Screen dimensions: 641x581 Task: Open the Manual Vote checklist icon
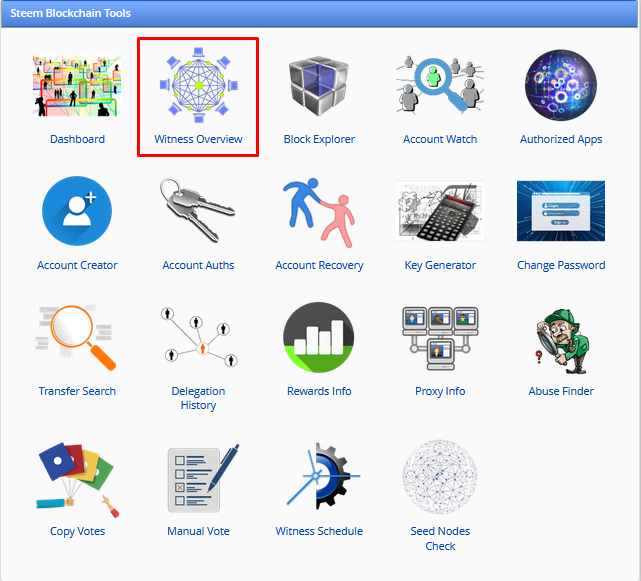(x=203, y=478)
